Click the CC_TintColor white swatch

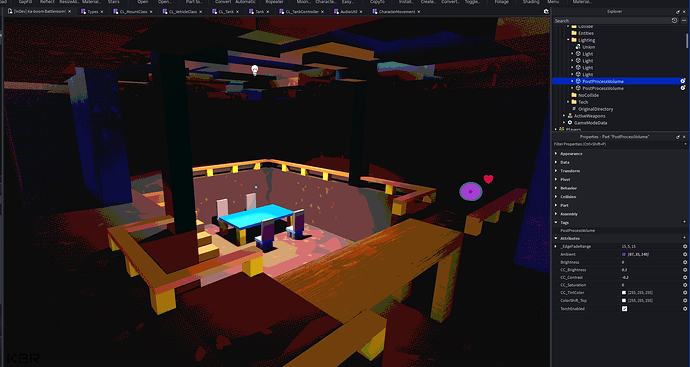[624, 293]
